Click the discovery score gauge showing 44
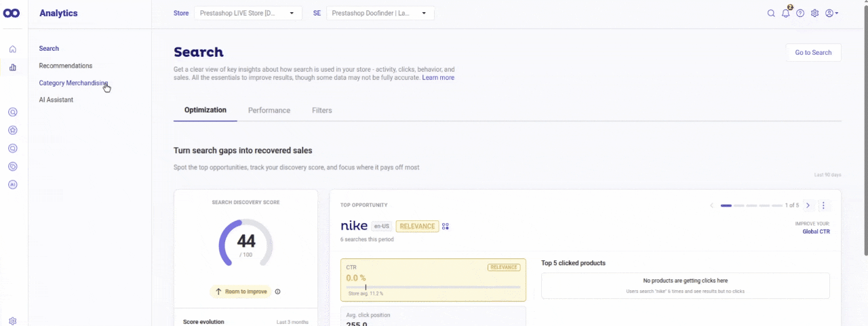The height and width of the screenshot is (326, 868). point(245,243)
